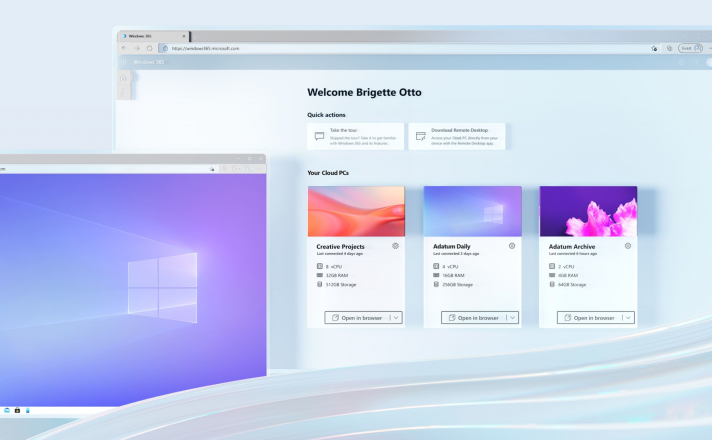The height and width of the screenshot is (440, 712).
Task: Click 'Creative Projects' card title
Action: pos(341,247)
